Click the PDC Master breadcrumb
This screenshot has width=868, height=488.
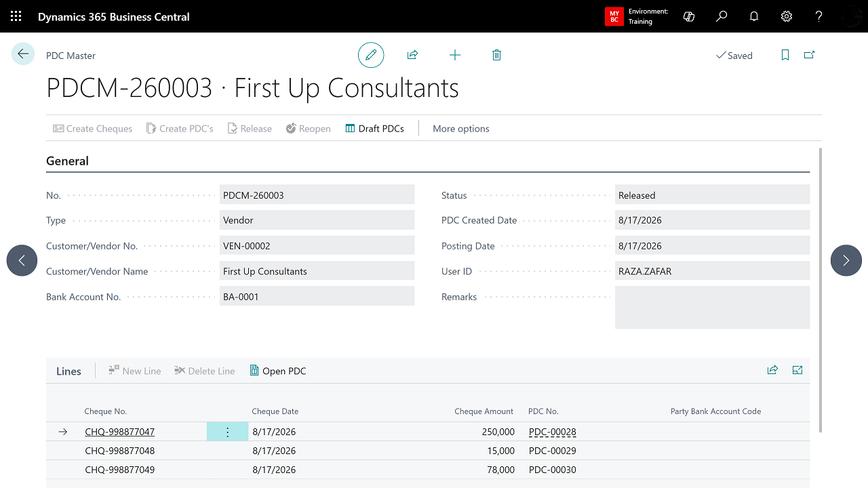[x=71, y=56]
